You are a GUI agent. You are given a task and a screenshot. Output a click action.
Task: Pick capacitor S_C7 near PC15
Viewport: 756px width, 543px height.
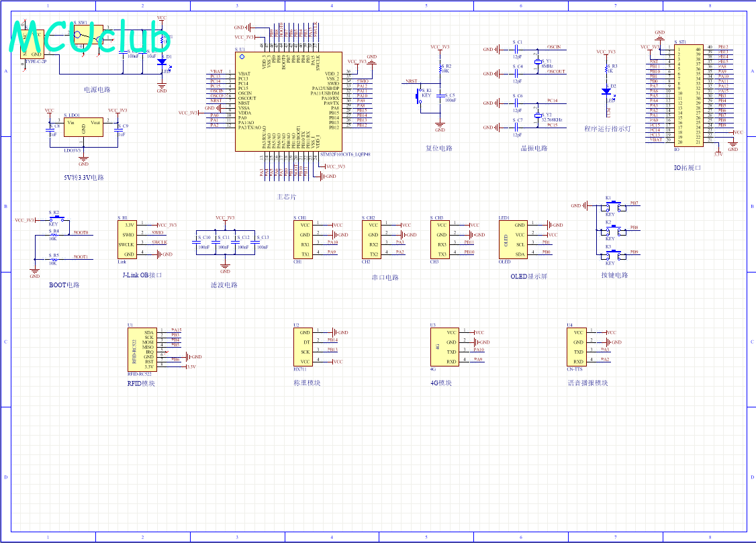pos(516,128)
